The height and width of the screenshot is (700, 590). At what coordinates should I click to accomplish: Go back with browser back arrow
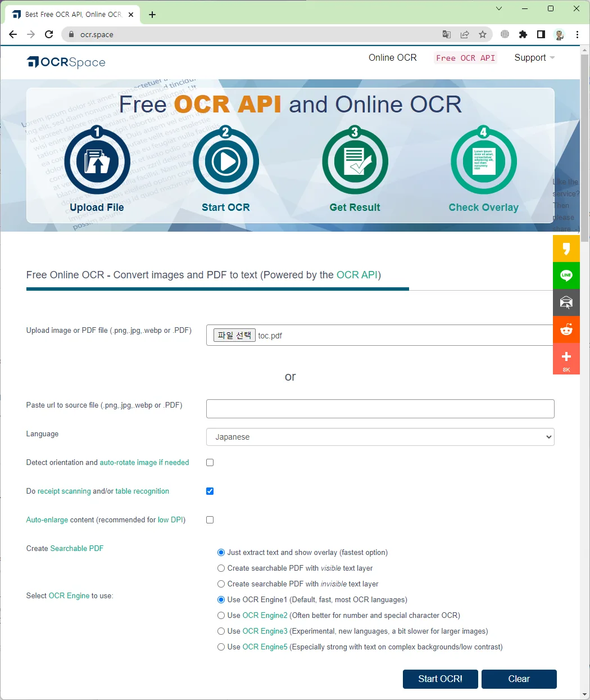[13, 34]
